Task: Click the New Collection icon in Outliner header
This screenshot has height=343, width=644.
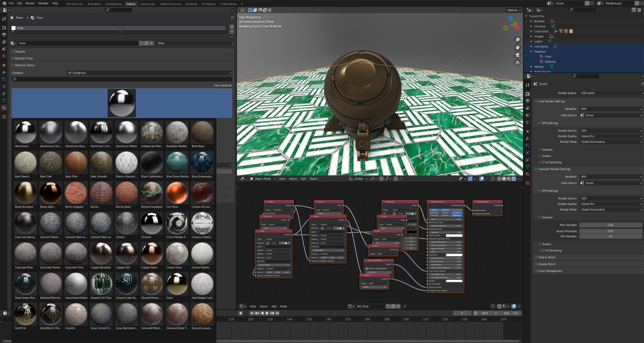Action: point(639,10)
